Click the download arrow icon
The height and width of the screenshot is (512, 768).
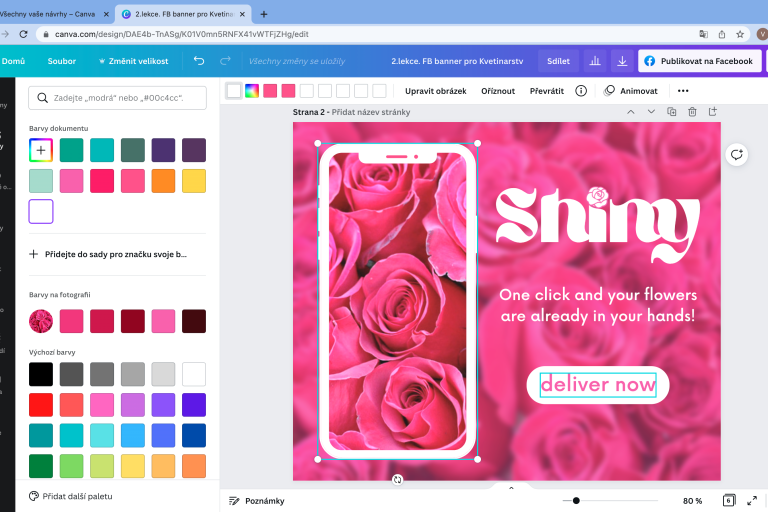[x=622, y=61]
